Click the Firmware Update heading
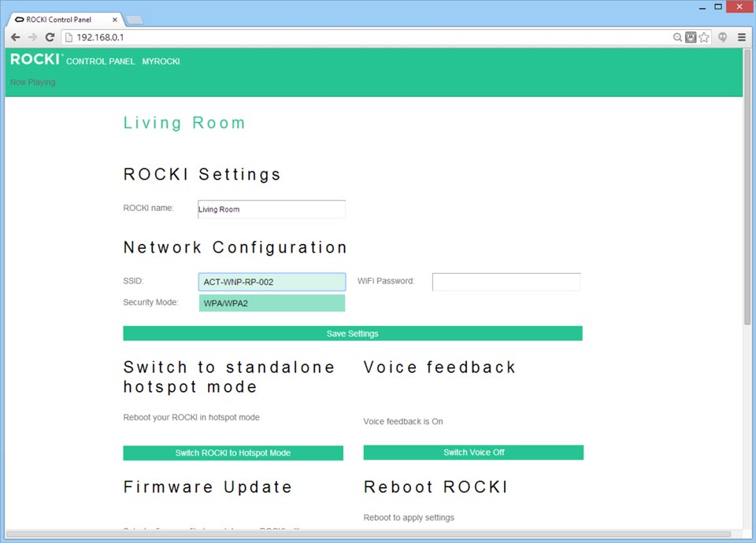The height and width of the screenshot is (543, 756). [x=208, y=486]
